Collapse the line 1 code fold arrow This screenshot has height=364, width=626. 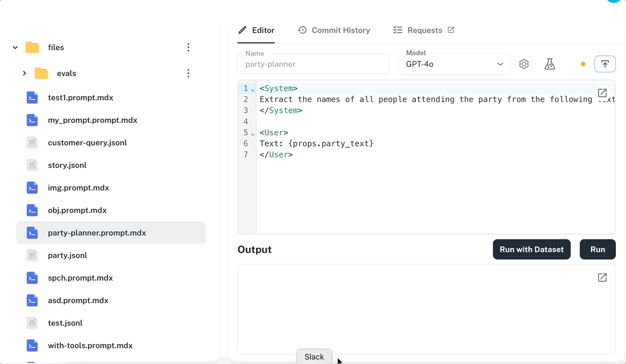click(x=252, y=88)
